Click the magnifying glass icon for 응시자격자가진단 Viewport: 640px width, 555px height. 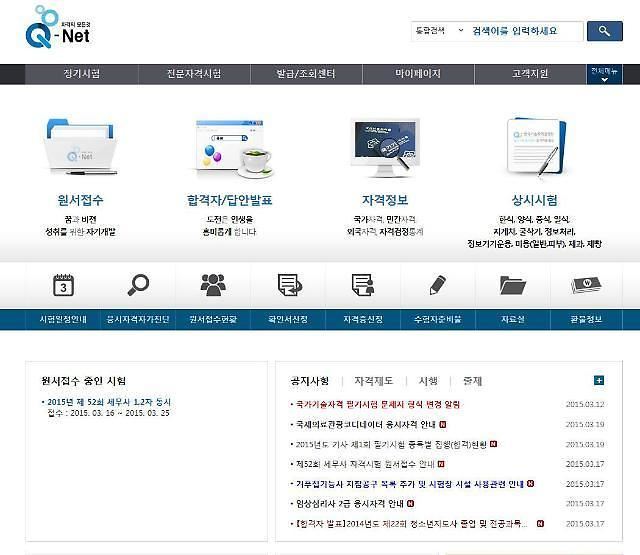pyautogui.click(x=138, y=284)
